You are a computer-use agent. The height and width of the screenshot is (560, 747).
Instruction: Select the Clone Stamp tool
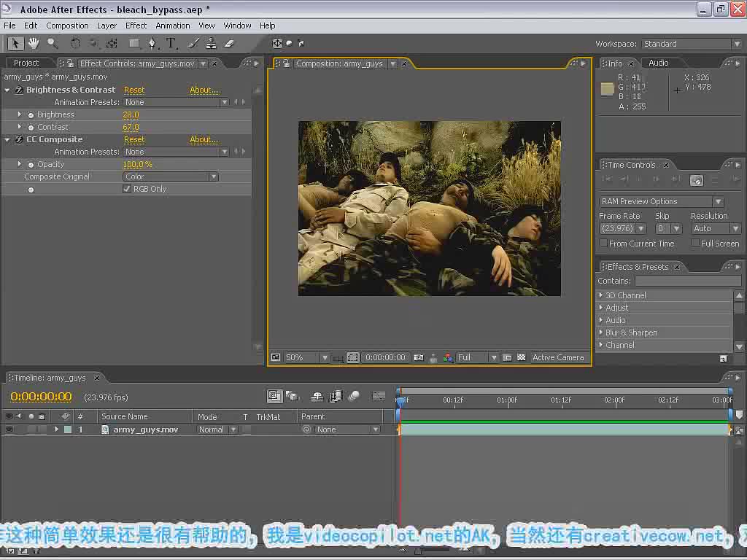[211, 43]
